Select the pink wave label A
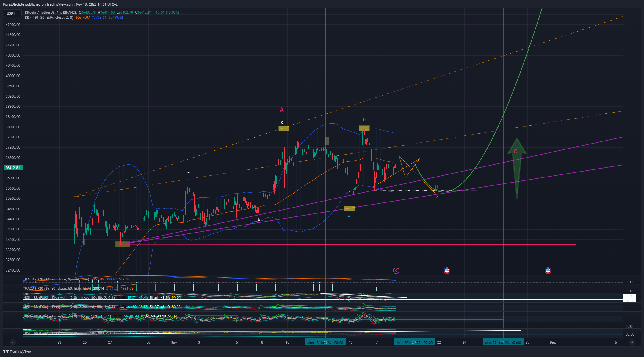 (x=282, y=110)
